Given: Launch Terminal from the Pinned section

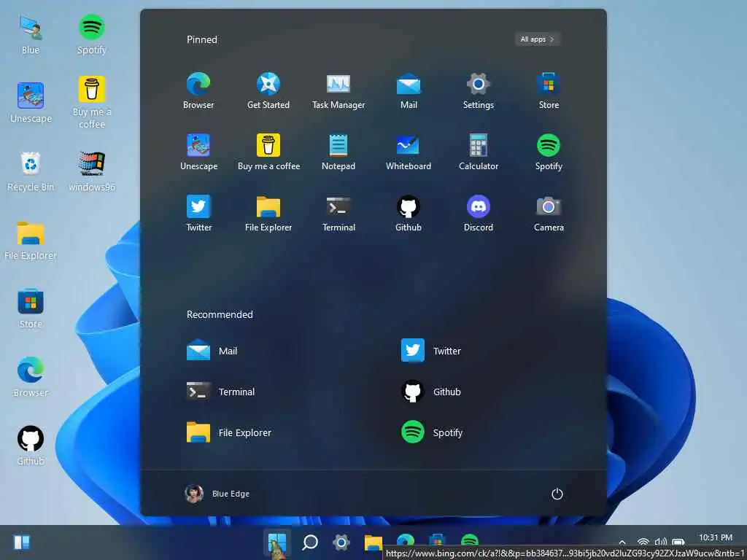Looking at the screenshot, I should 338,214.
